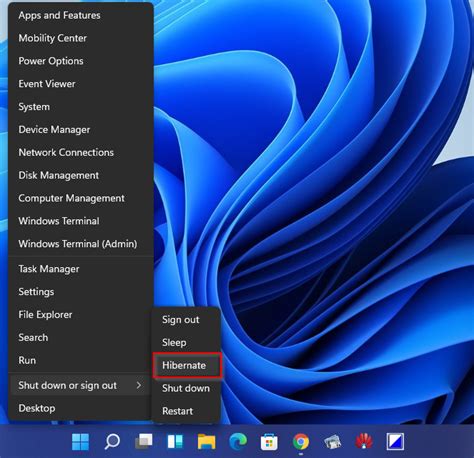Open Microsoft Store taskbar icon
Image resolution: width=474 pixels, height=458 pixels.
pyautogui.click(x=269, y=442)
